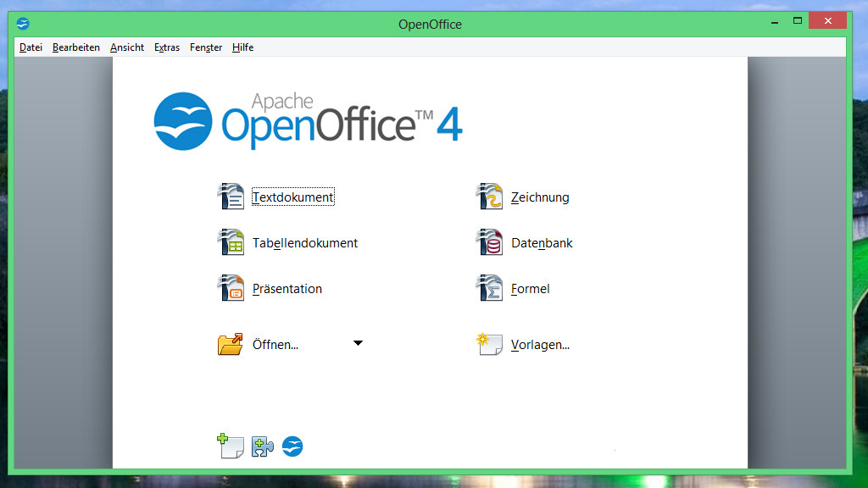Expand the dropdown arrow beside Öffnen

[x=358, y=343]
